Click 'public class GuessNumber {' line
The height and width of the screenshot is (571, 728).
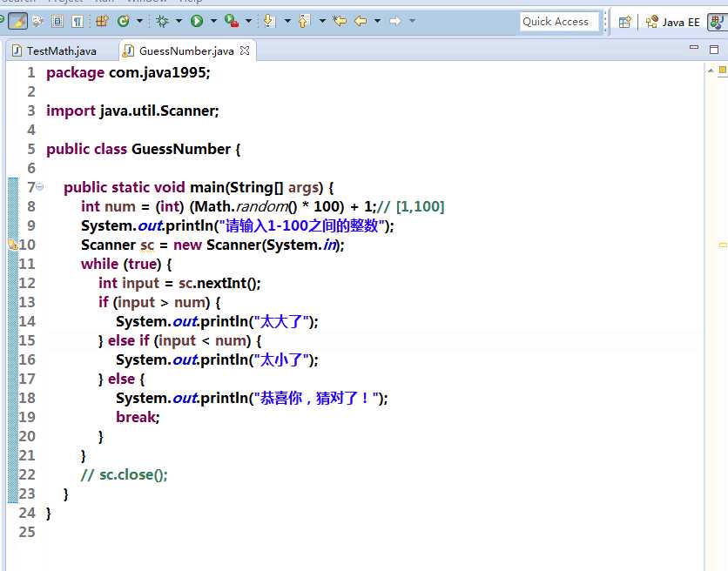[x=143, y=150]
